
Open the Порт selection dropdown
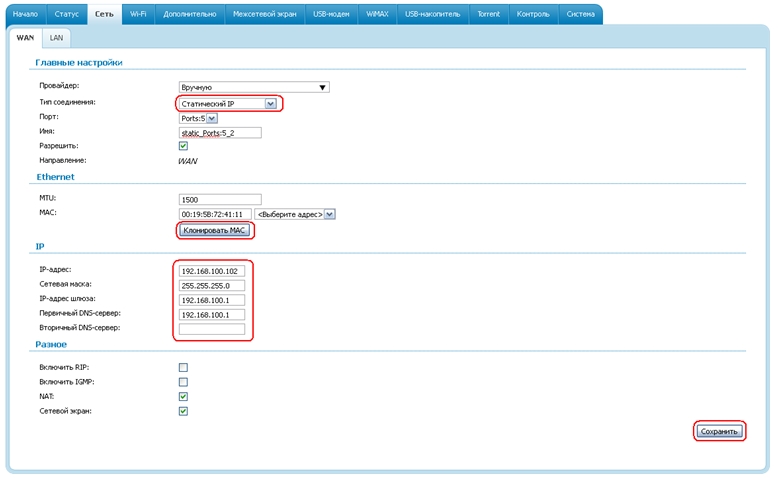point(211,118)
